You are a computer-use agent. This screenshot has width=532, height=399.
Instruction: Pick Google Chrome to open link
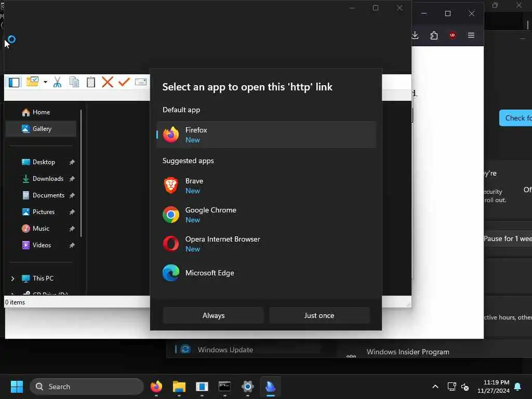266,215
